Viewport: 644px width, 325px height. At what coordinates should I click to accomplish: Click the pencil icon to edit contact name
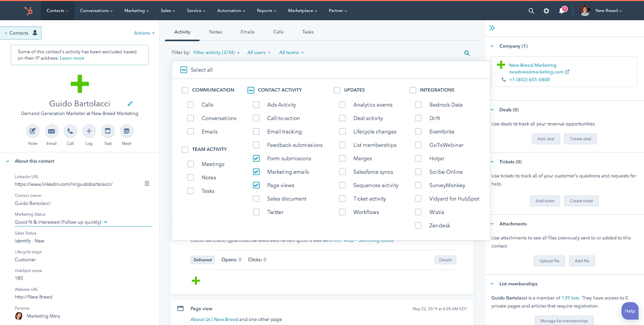130,104
